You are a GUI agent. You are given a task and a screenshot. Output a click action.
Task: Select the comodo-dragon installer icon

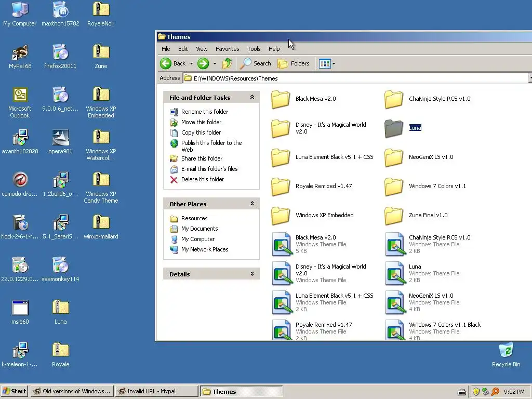tap(20, 185)
